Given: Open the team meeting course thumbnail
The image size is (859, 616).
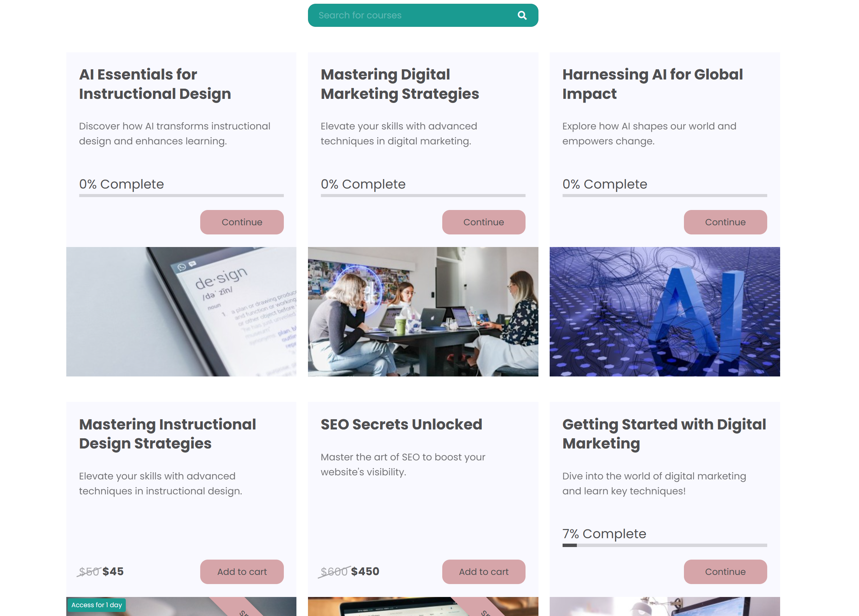Looking at the screenshot, I should tap(423, 312).
